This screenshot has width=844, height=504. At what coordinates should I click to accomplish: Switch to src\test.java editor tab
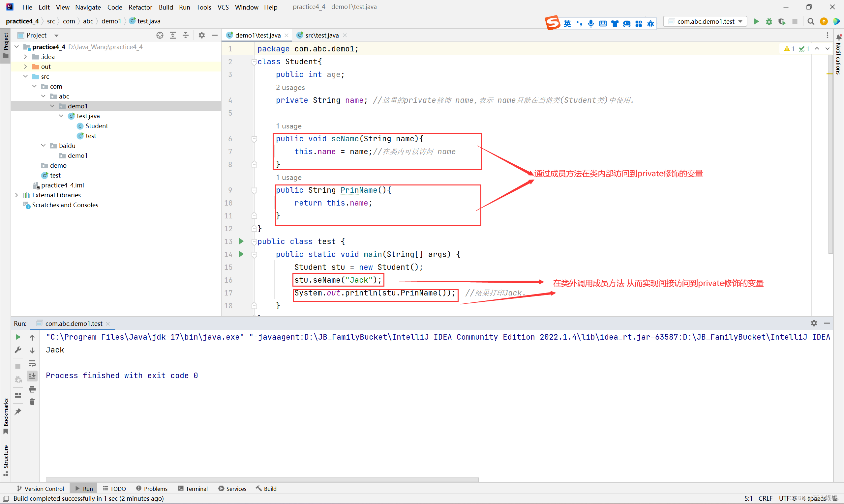click(x=321, y=35)
